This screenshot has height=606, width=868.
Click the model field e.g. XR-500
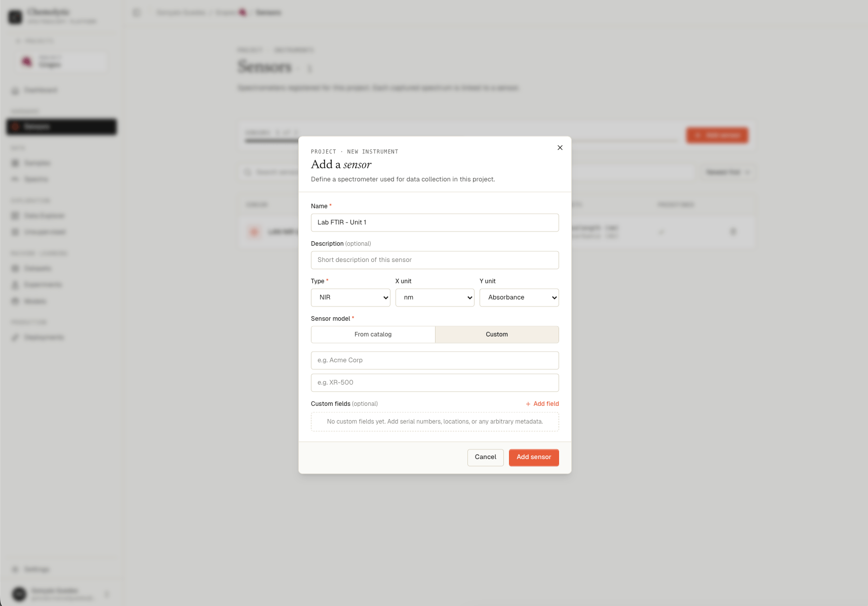pyautogui.click(x=435, y=383)
